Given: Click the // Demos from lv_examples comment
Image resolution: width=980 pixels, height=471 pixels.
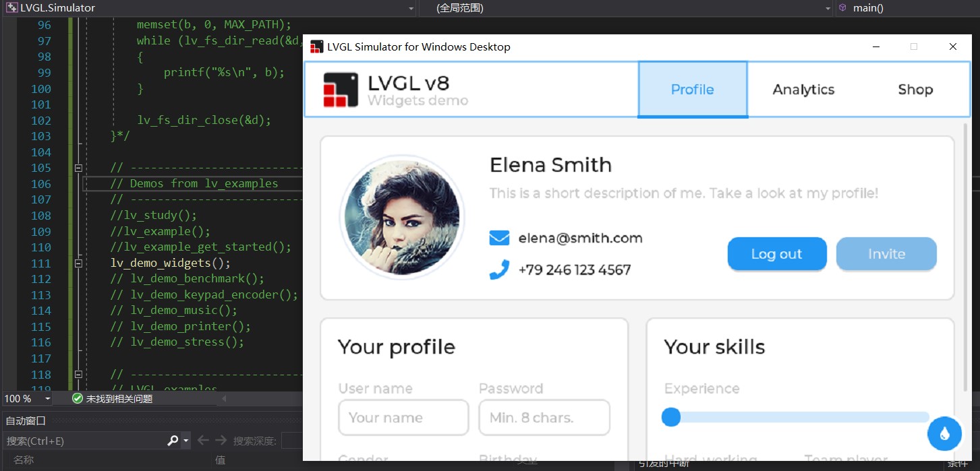Looking at the screenshot, I should 194,183.
